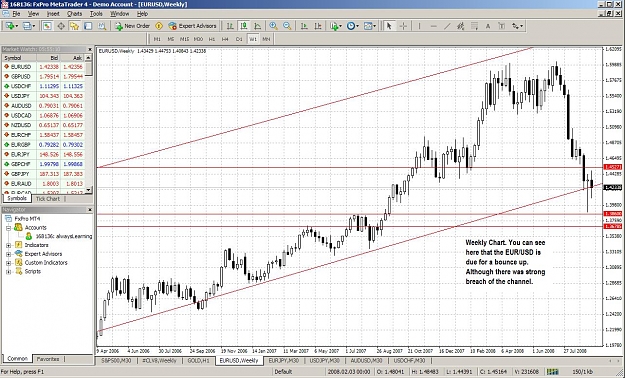Switch timeframe to H4
Viewport: 625px width, 378px height.
click(x=225, y=39)
